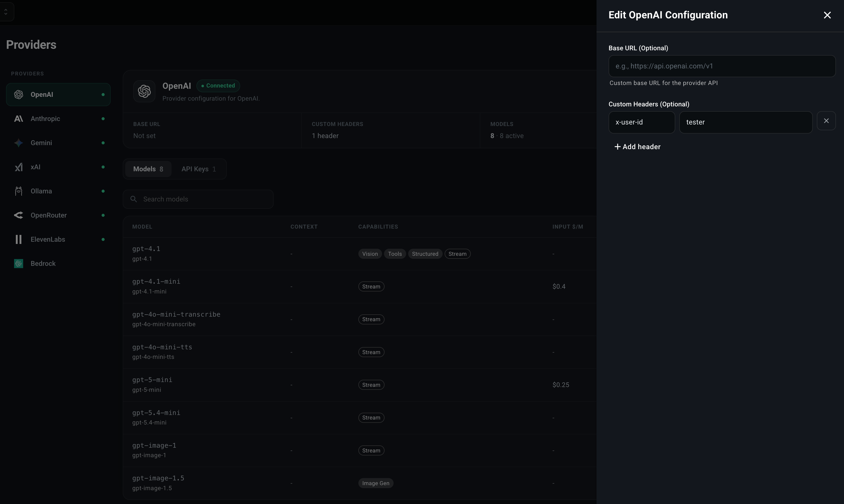Click the Vision capability tag on gpt-4.1
This screenshot has height=504, width=844.
tap(370, 254)
